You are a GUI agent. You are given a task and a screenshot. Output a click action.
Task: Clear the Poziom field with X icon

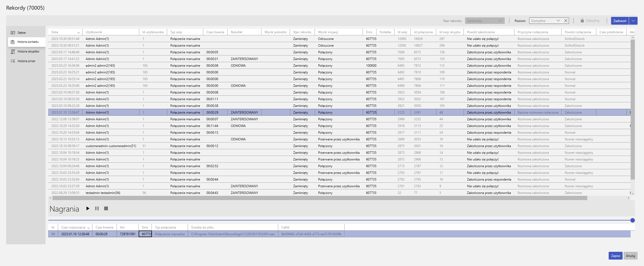[566, 21]
